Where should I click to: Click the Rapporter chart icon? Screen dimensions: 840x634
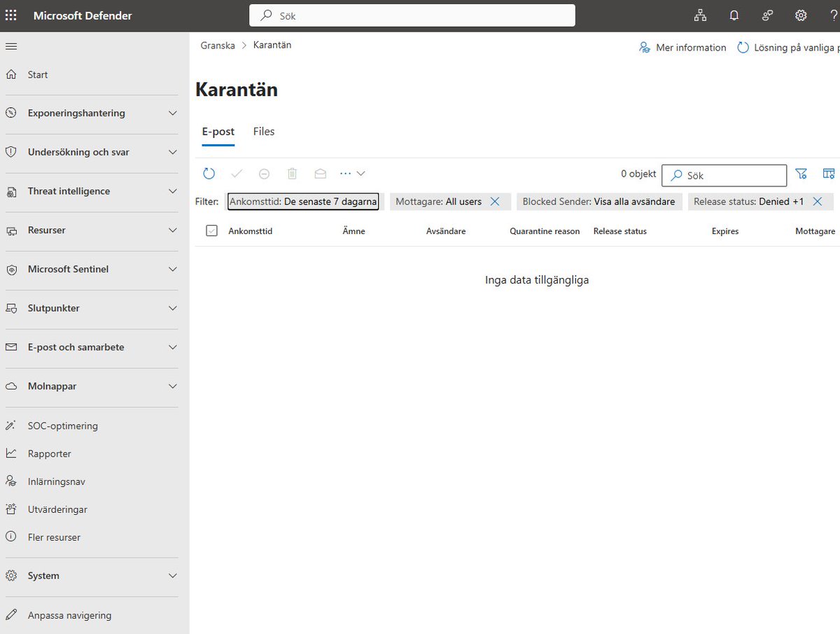pos(11,453)
